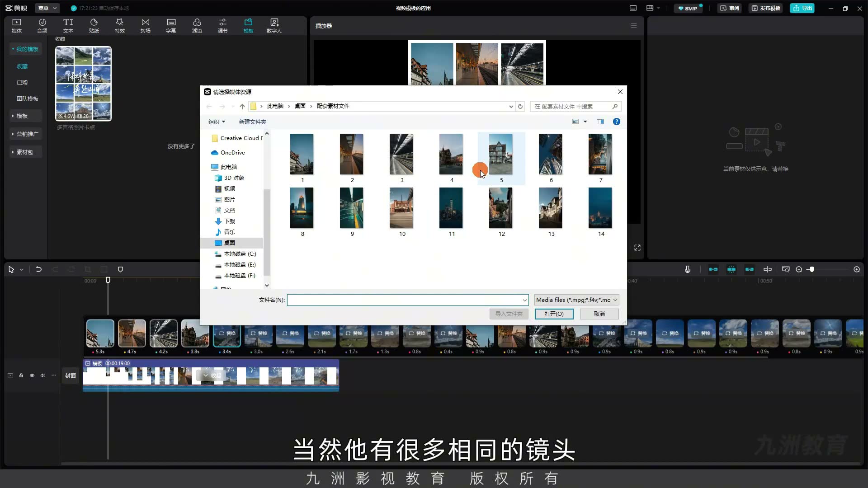Click the 审阅 review button

(730, 8)
